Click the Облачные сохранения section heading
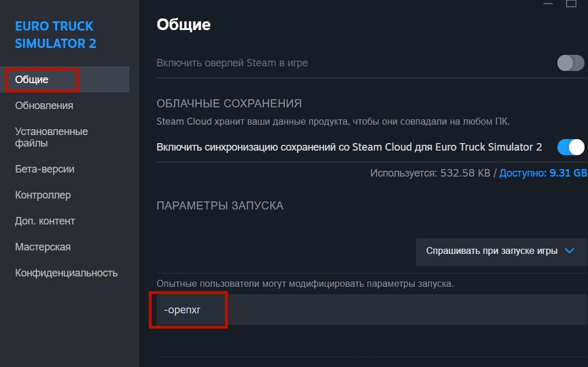This screenshot has height=367, width=588. pyautogui.click(x=229, y=103)
